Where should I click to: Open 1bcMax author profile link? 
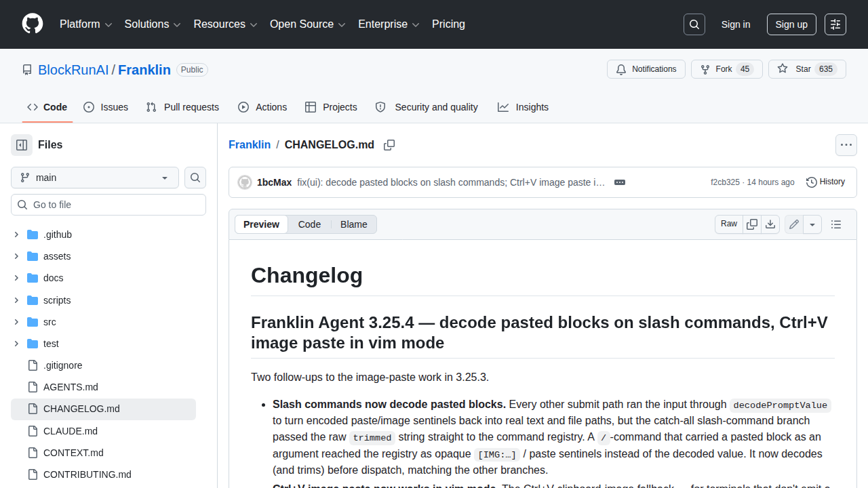pyautogui.click(x=274, y=182)
